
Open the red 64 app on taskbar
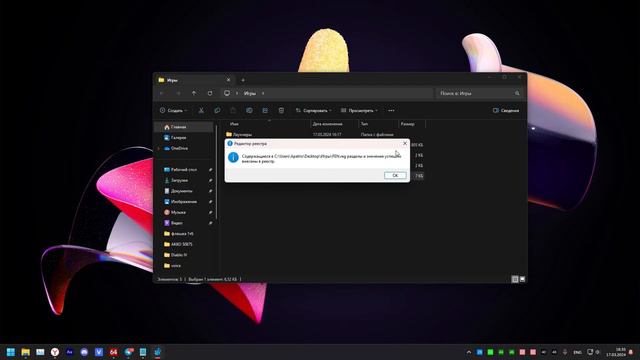click(x=113, y=352)
